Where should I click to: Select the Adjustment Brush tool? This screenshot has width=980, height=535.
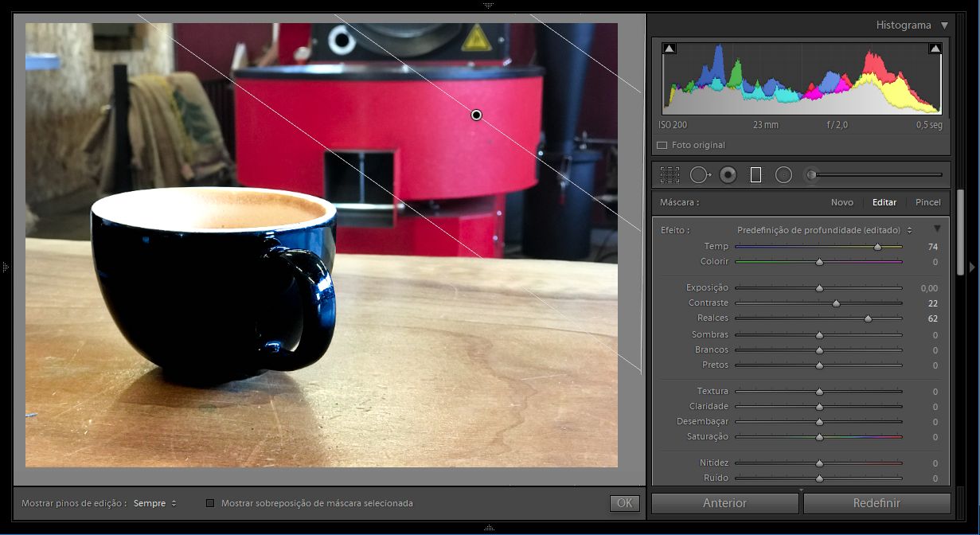(811, 174)
